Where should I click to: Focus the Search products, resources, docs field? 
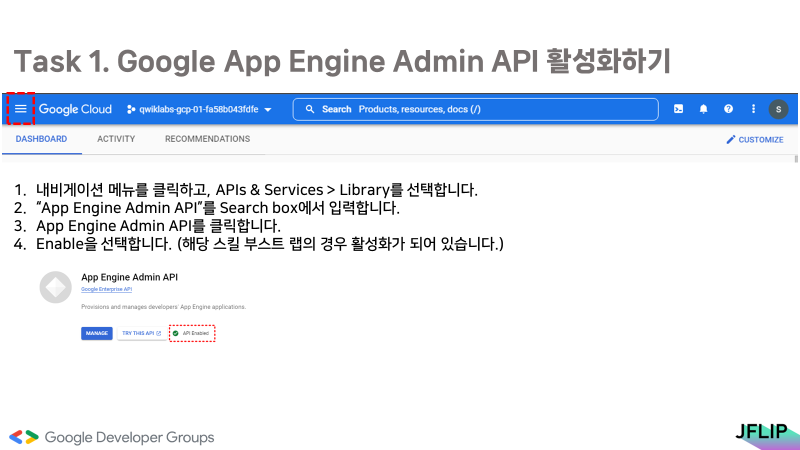pyautogui.click(x=476, y=109)
